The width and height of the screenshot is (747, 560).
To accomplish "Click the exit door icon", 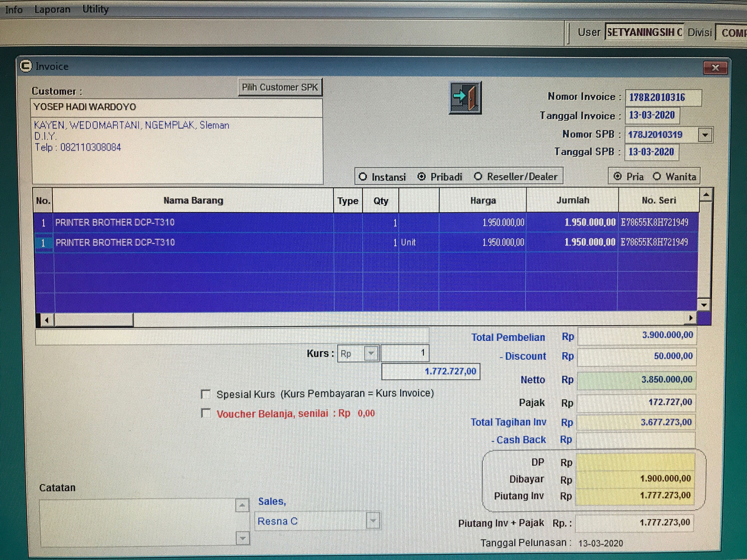I will 465,98.
